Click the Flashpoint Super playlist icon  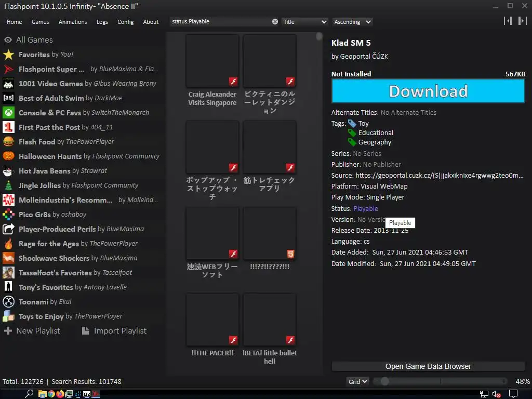tap(8, 69)
